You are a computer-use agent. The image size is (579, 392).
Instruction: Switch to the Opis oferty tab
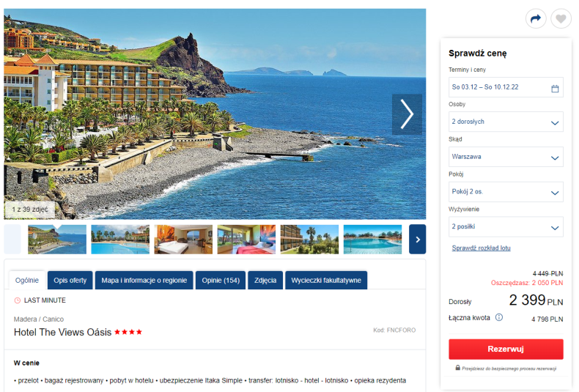tap(70, 280)
